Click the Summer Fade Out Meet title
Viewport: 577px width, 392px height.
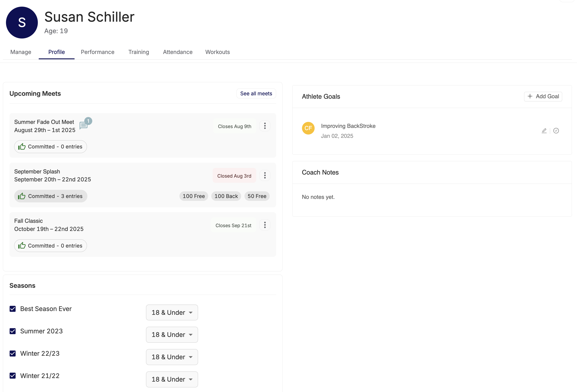tap(44, 122)
